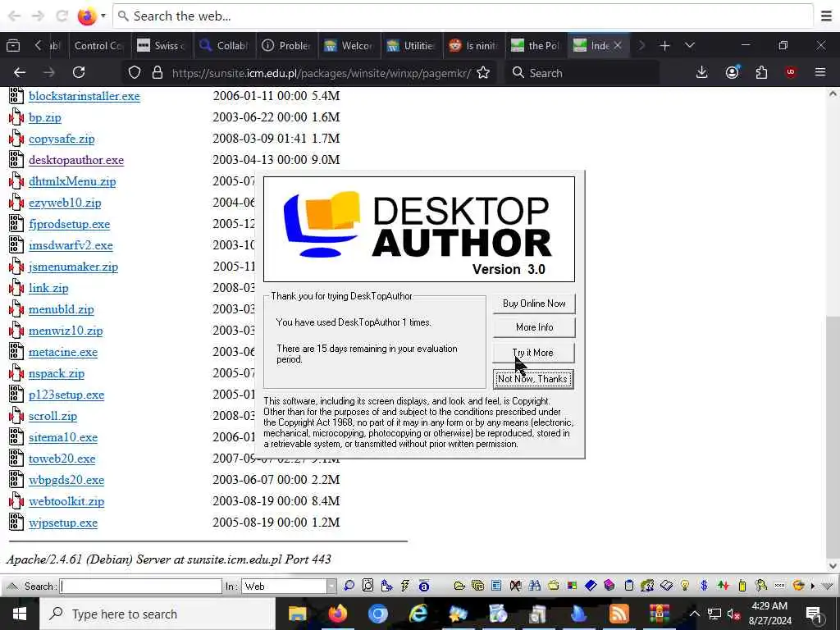Download ezyweb10.zip

[x=65, y=203]
